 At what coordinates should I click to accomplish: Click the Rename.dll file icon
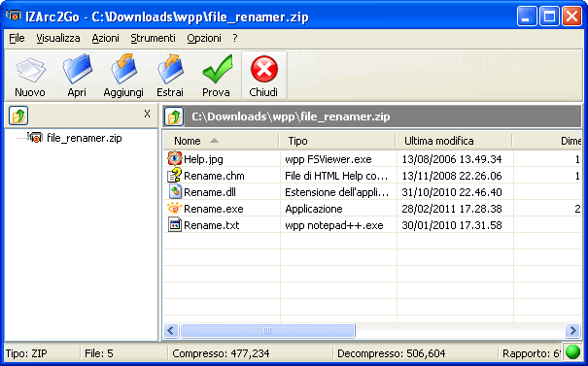[175, 191]
